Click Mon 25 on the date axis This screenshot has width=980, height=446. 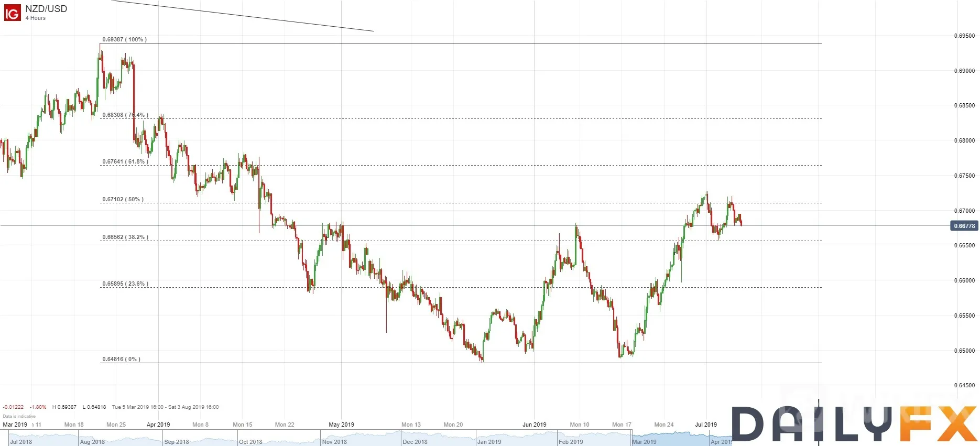click(x=116, y=425)
